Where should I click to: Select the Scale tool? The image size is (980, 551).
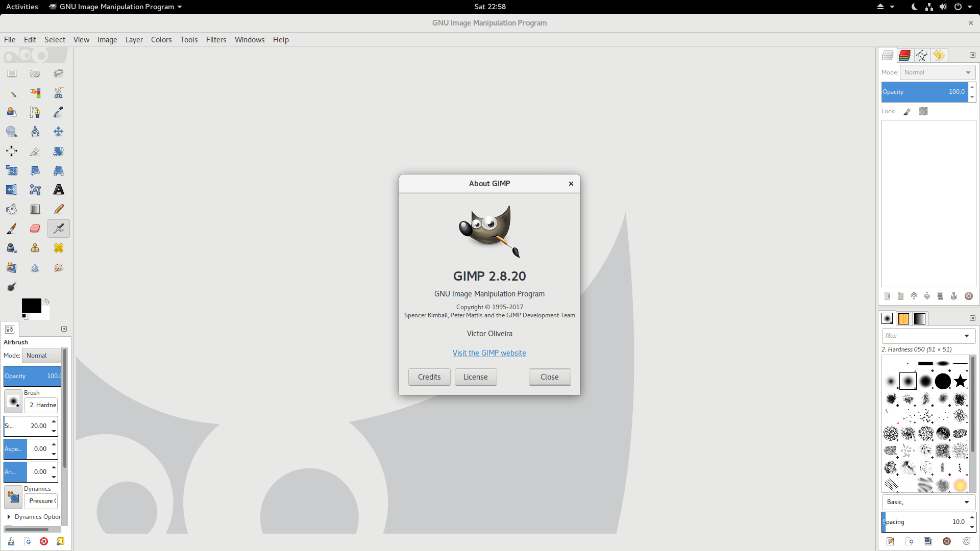coord(12,170)
